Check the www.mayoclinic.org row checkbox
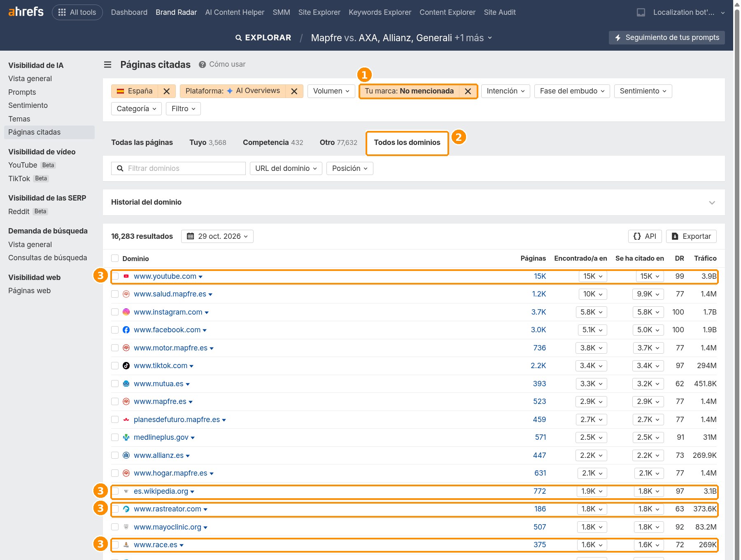This screenshot has height=560, width=741. (115, 527)
